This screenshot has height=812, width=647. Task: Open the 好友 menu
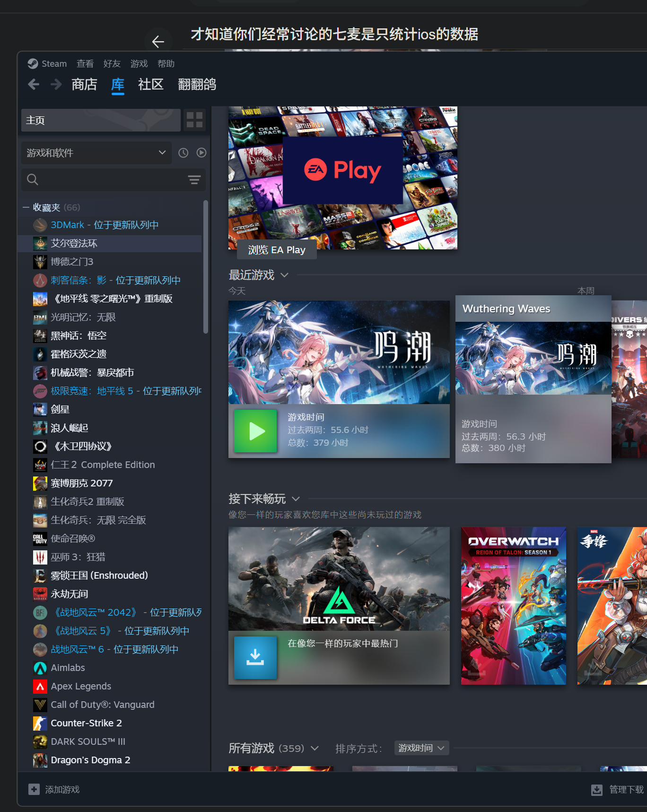point(112,64)
